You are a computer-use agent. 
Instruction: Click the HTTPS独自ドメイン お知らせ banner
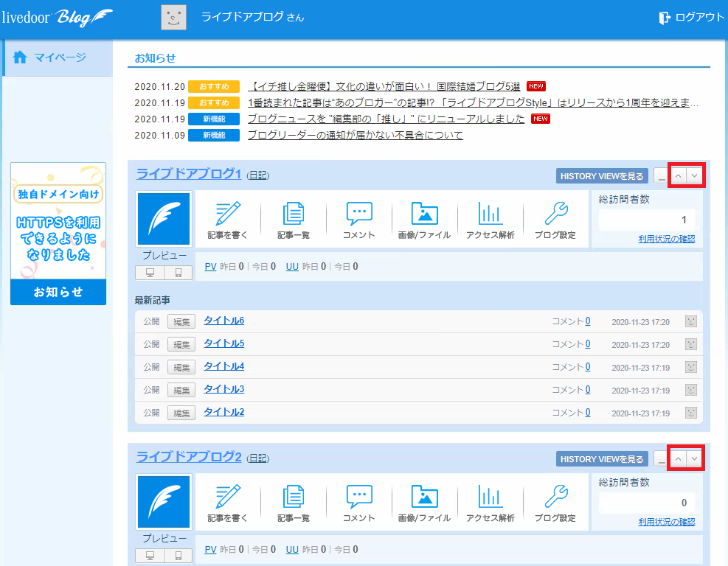coord(58,234)
